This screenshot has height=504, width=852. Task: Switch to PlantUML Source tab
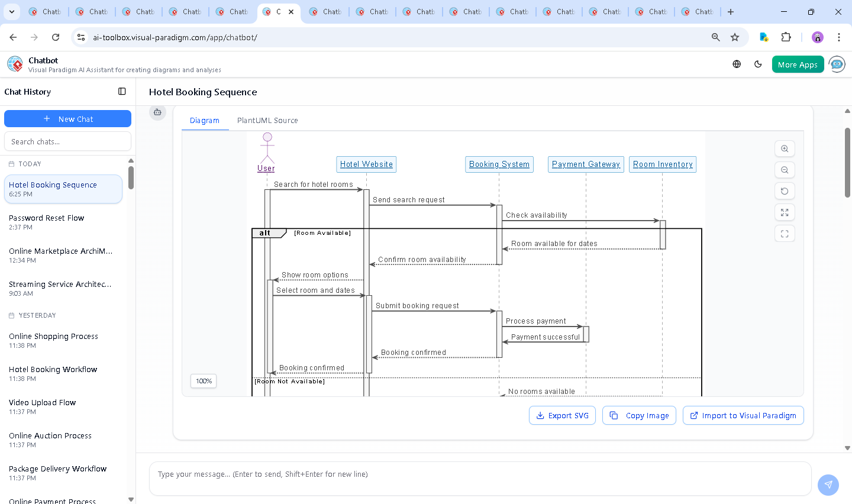pos(267,121)
